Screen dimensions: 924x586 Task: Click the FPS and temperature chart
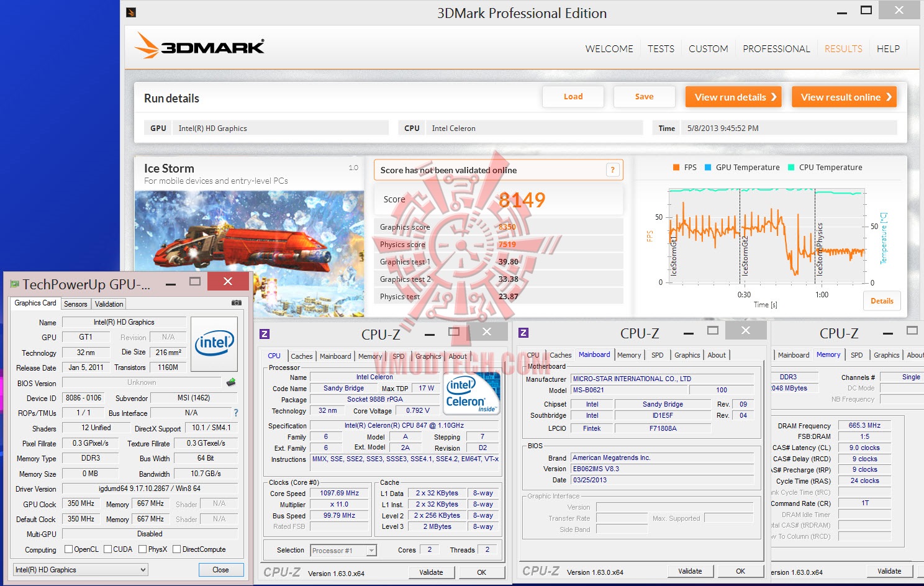point(766,235)
